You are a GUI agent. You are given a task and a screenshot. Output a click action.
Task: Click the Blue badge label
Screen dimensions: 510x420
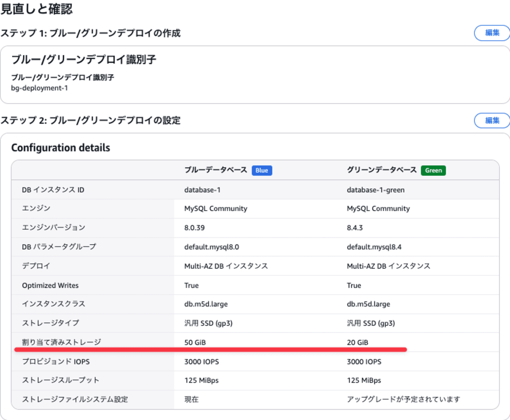262,170
